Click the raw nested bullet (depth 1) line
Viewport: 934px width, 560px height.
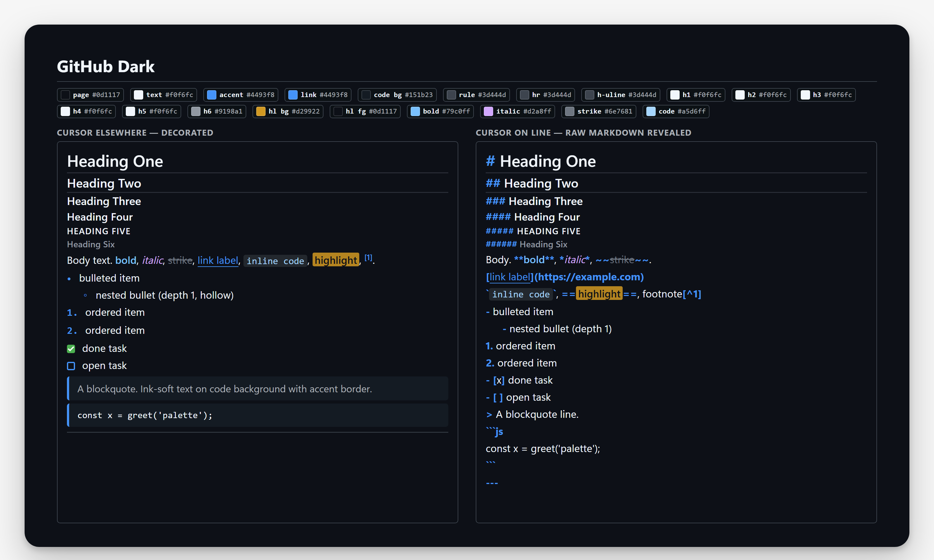coord(557,329)
